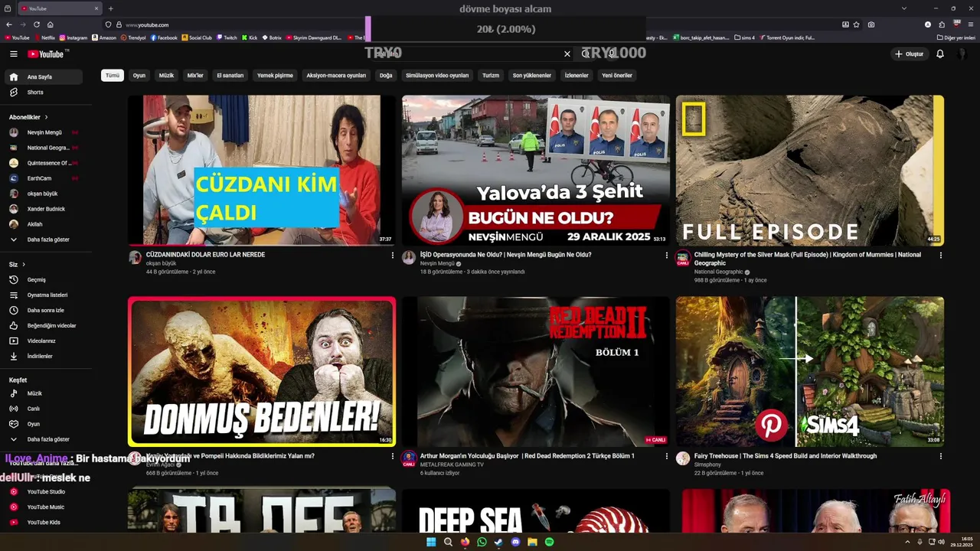The width and height of the screenshot is (980, 551).
Task: Expand Diğer yer imleri bookmarks folder
Action: 955,37
